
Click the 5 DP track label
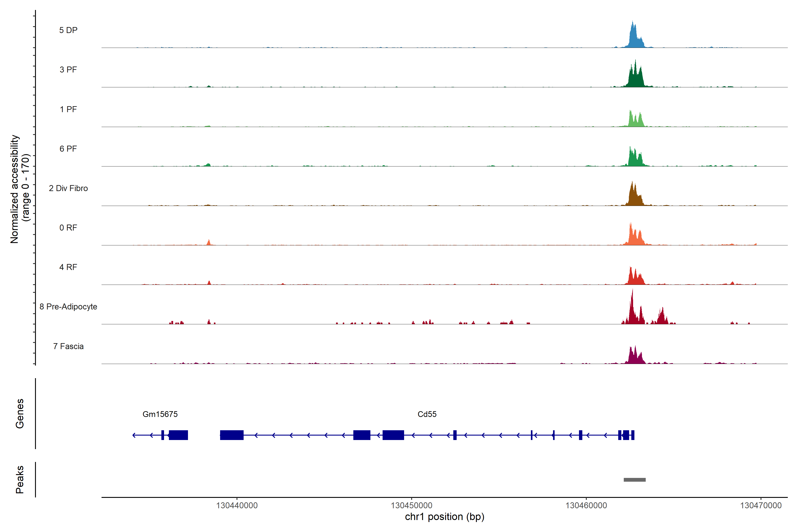coord(68,30)
